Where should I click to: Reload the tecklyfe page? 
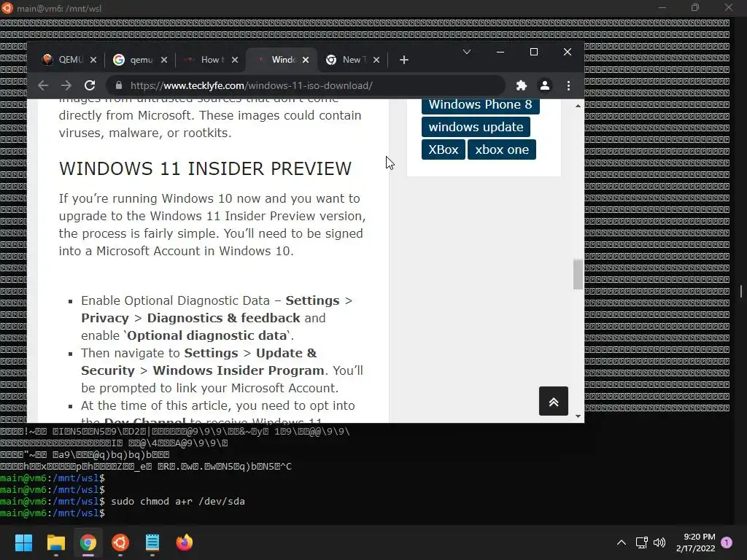[90, 86]
